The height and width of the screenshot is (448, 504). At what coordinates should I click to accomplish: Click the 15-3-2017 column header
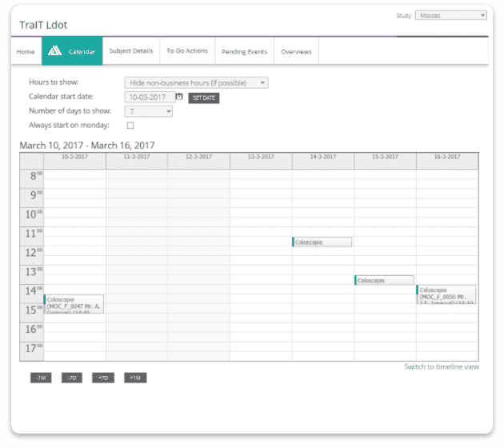point(385,161)
